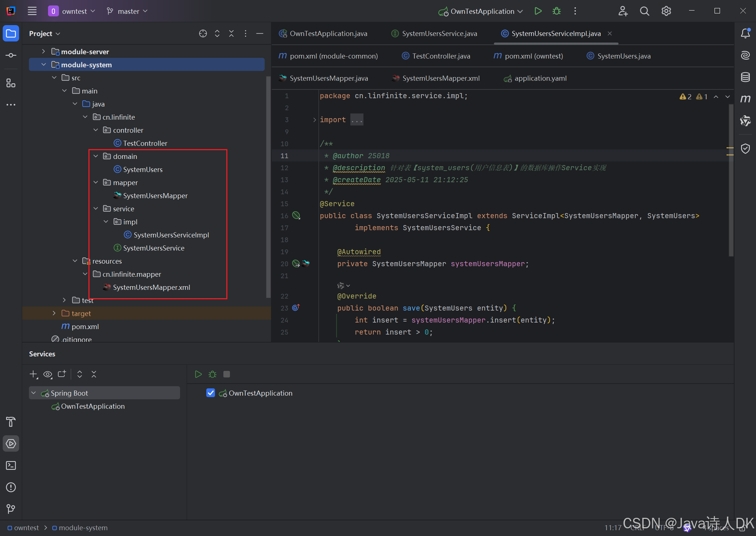Image resolution: width=756 pixels, height=536 pixels.
Task: Open the Database tool window
Action: pos(745,77)
